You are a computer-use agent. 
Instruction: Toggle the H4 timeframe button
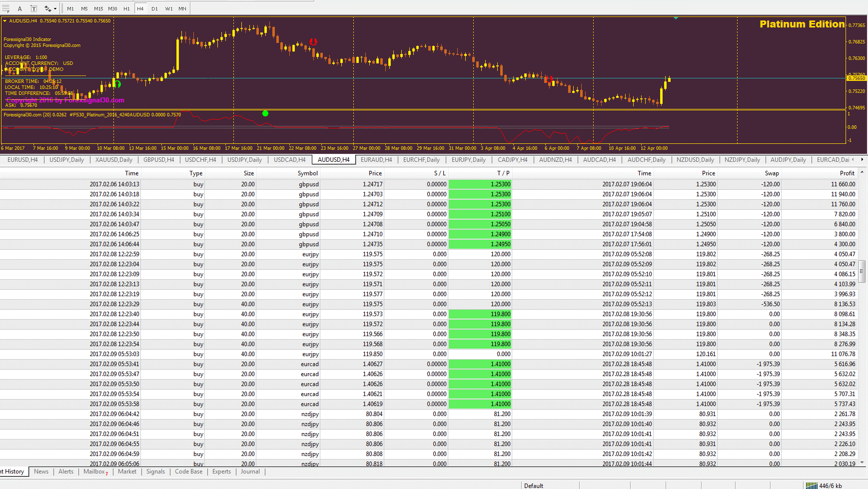(x=140, y=8)
